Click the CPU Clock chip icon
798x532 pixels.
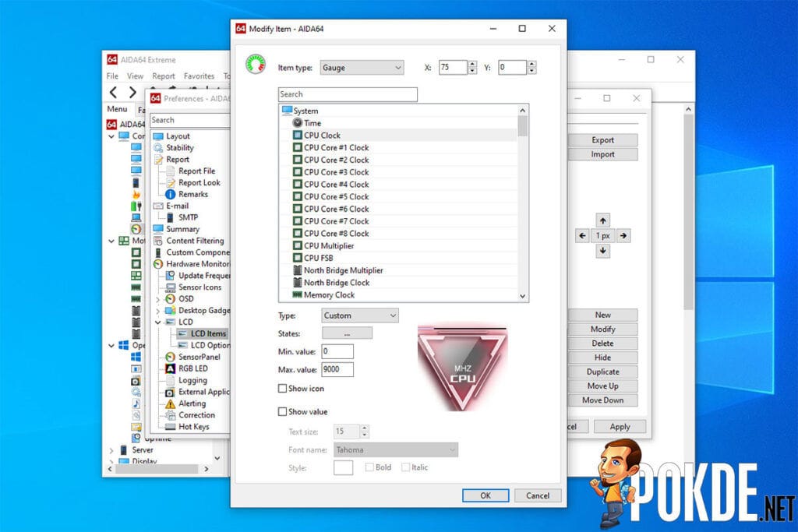click(298, 136)
